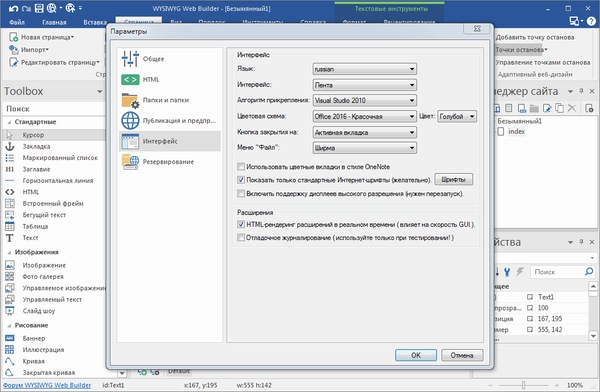Open the Цвет dropdown showing Голубой
Screen dimensions: 600x392
coord(457,116)
